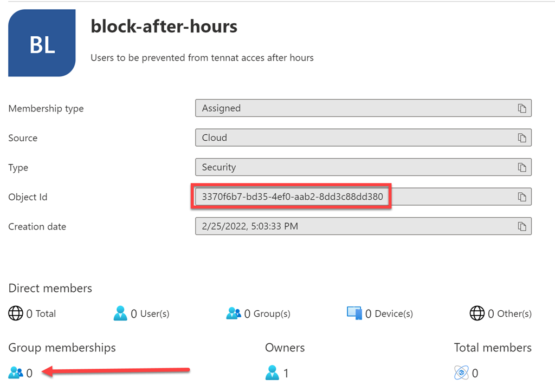This screenshot has width=555, height=392.
Task: Copy the Type field value
Action: pos(522,167)
